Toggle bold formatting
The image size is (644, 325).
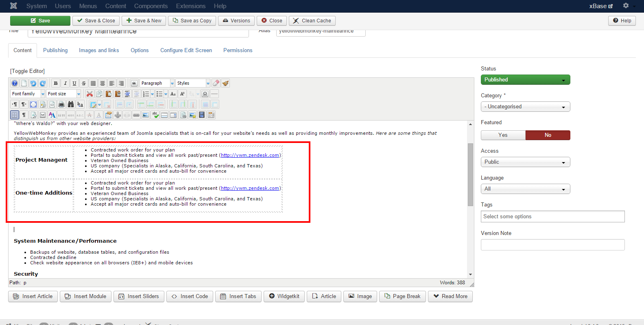[56, 83]
